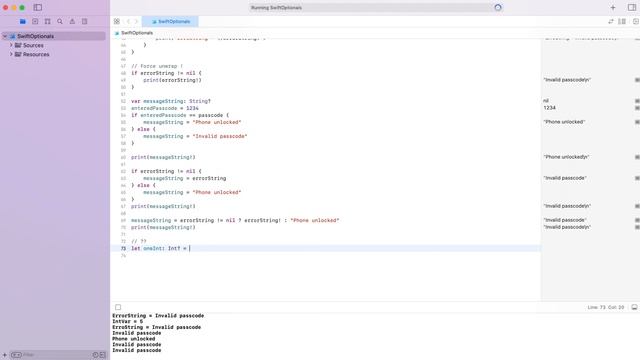640x360 pixels.
Task: Show result for "Invalid passcode\n" line 49
Action: 637,80
